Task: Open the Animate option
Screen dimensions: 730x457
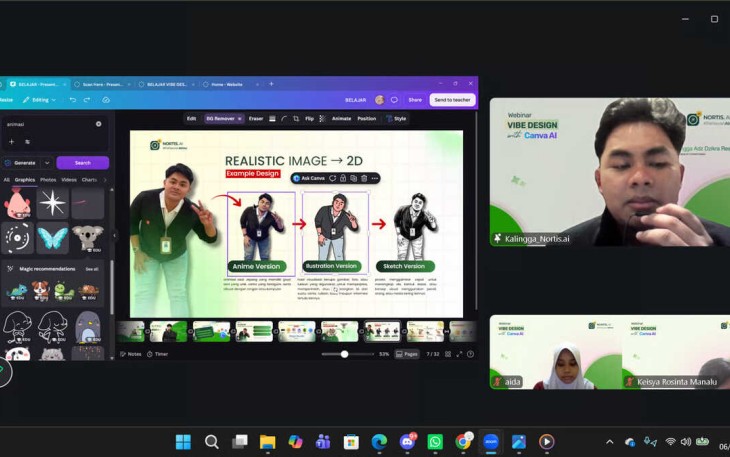Action: (341, 119)
